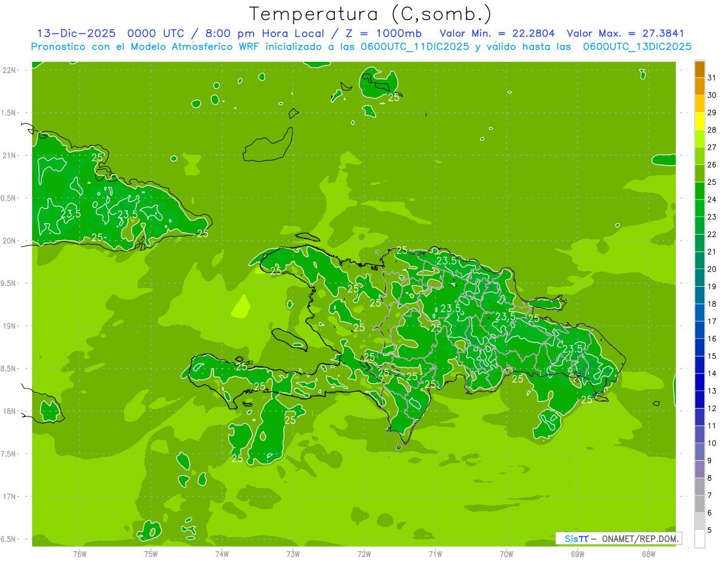Click the yellow swatch between 28 and 29
728x562 pixels.
point(699,121)
